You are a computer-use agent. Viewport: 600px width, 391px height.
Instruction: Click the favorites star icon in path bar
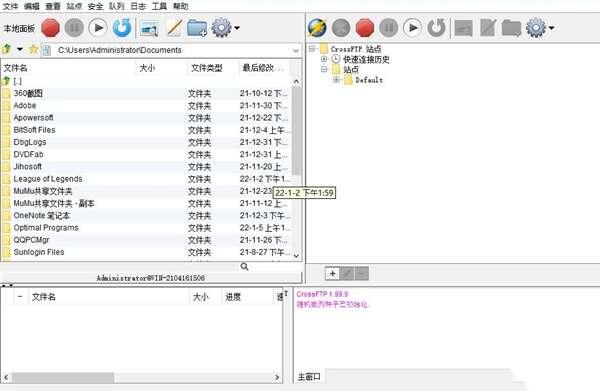click(33, 49)
